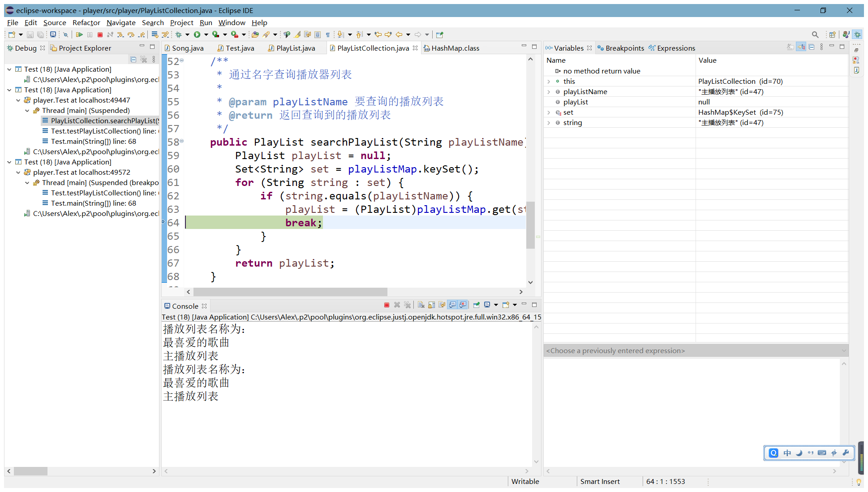The width and height of the screenshot is (868, 492).
Task: Click the editor horizontal scrollbar thumb
Action: (290, 292)
